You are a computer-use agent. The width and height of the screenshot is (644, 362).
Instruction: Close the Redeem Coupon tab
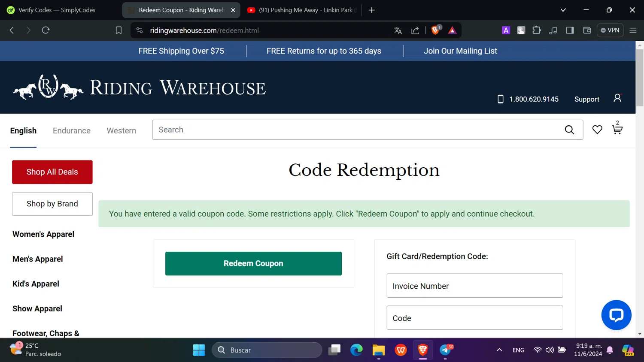click(x=233, y=10)
